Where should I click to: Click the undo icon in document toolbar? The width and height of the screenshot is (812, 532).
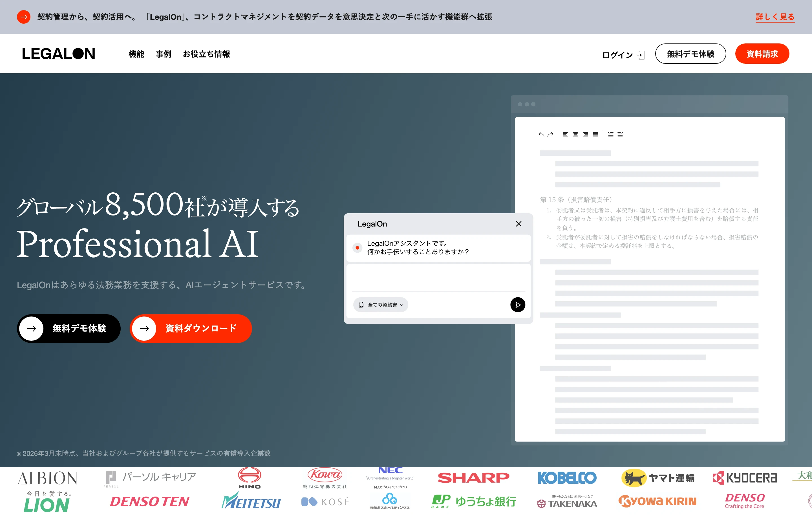(x=541, y=135)
